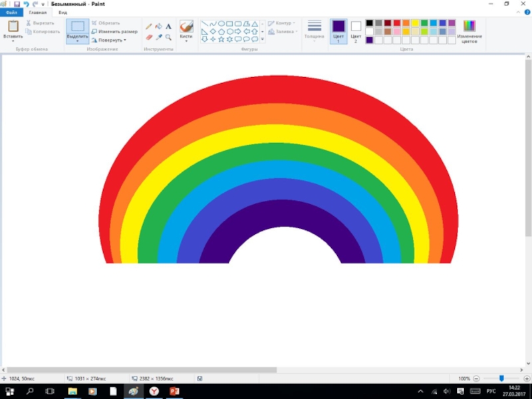
Task: Select the Eraser tool
Action: pos(149,37)
